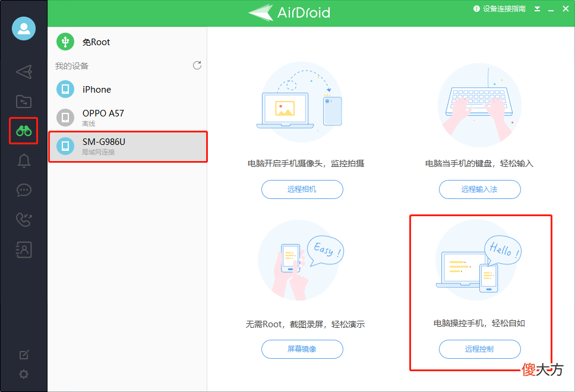Screen dimensions: 575x392
Task: Click the feedback edit icon
Action: 24,355
